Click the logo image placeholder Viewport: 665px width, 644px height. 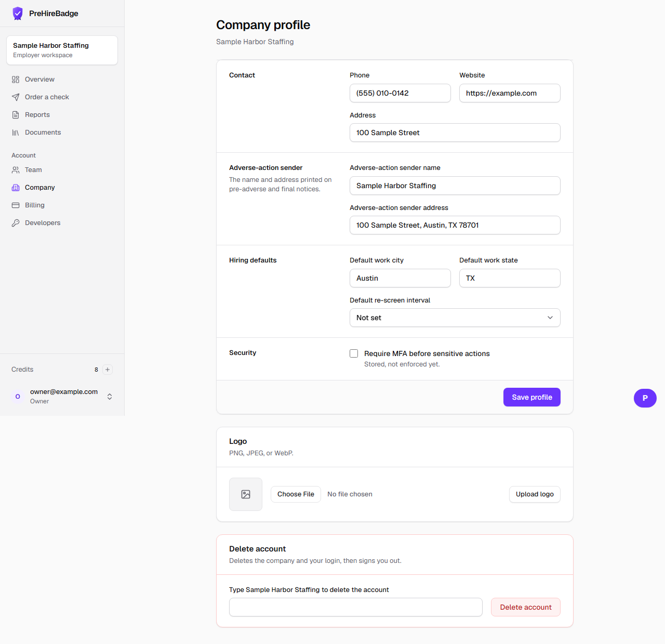(x=246, y=494)
